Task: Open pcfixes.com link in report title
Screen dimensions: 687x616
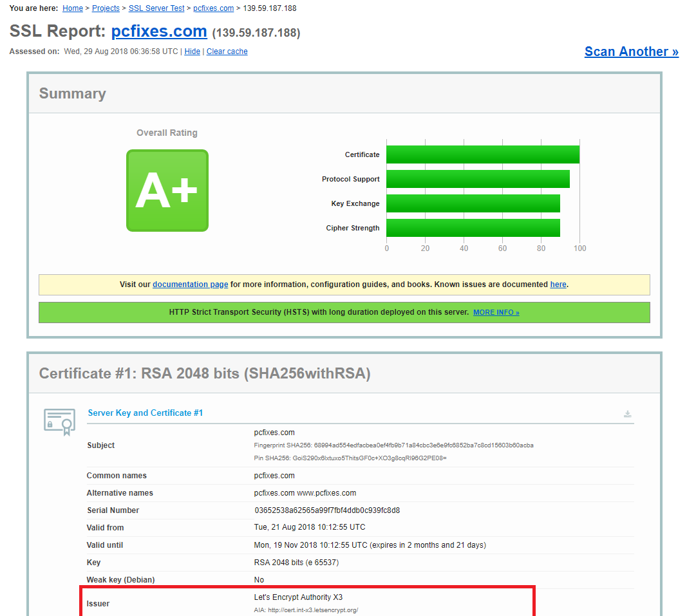Action: (159, 32)
